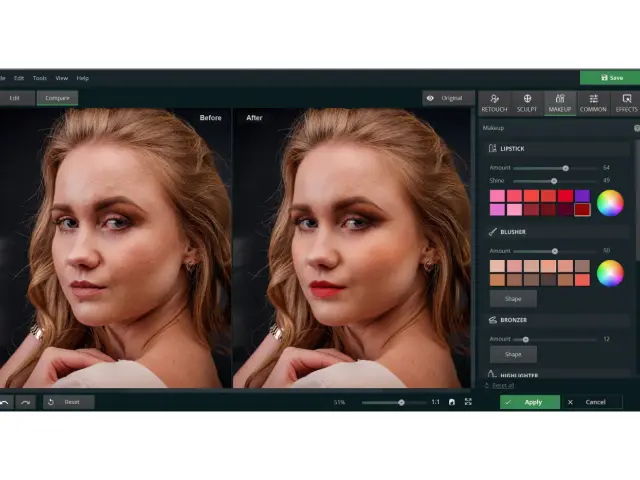Apply the makeup changes
This screenshot has width=640, height=480.
point(530,402)
